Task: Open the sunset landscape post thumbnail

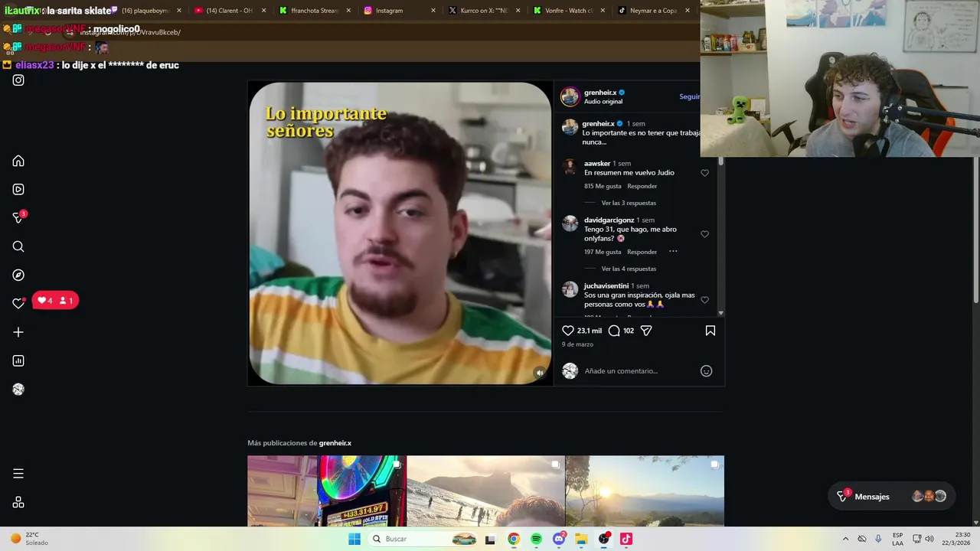Action: [x=645, y=491]
